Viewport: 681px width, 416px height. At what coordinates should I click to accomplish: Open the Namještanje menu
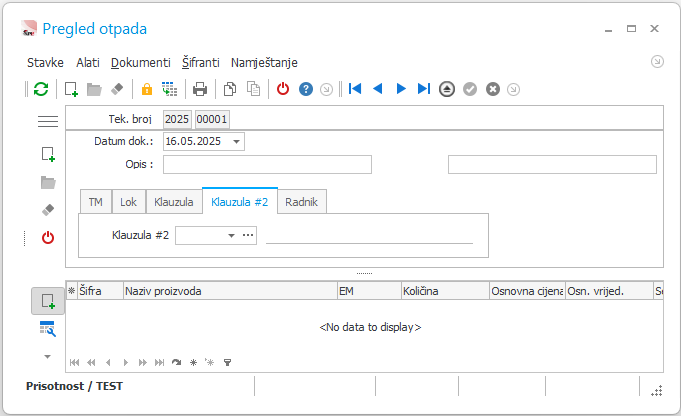pos(264,63)
